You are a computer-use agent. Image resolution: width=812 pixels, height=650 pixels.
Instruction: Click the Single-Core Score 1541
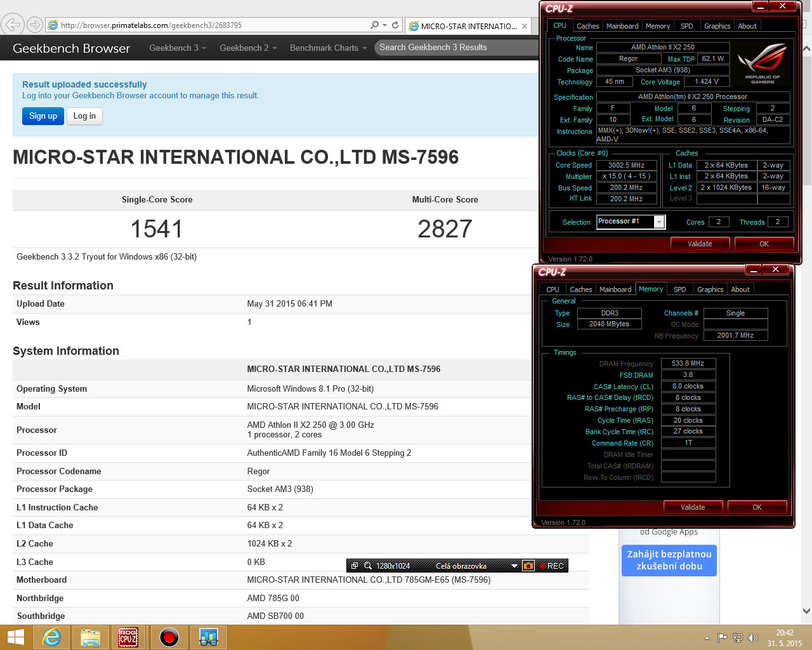(157, 229)
